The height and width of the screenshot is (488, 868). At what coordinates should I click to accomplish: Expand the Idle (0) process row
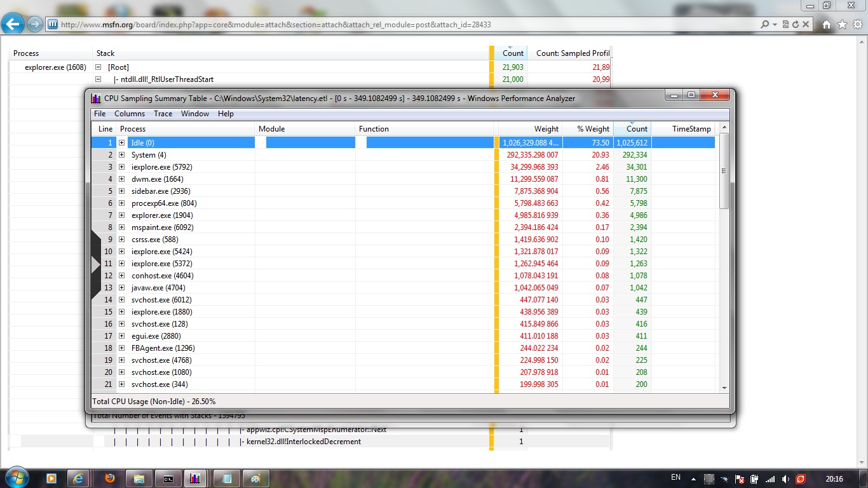click(121, 143)
